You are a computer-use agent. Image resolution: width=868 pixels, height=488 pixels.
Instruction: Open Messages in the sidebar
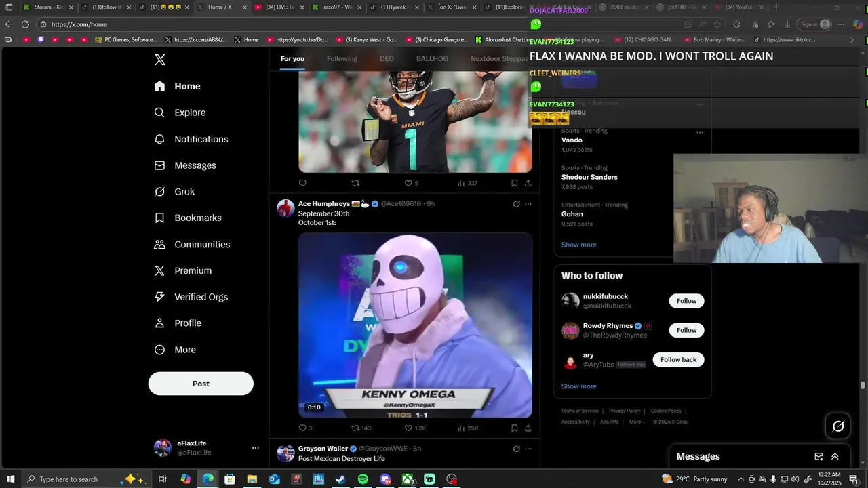(x=185, y=165)
